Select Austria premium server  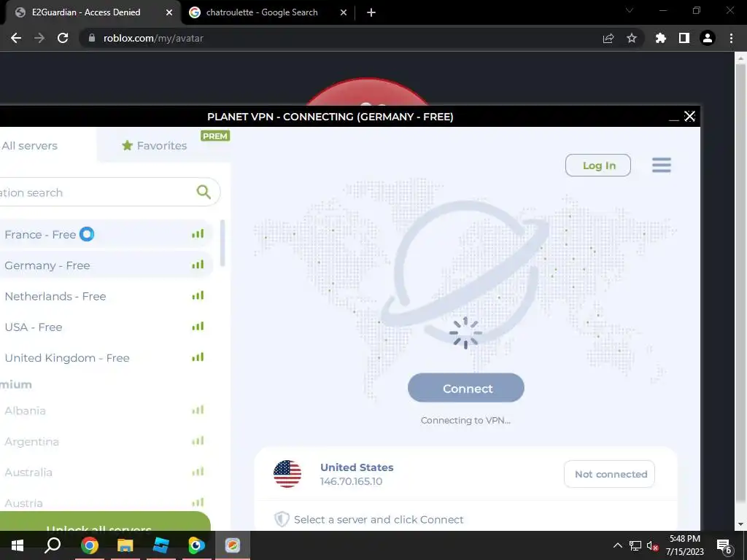pos(106,503)
